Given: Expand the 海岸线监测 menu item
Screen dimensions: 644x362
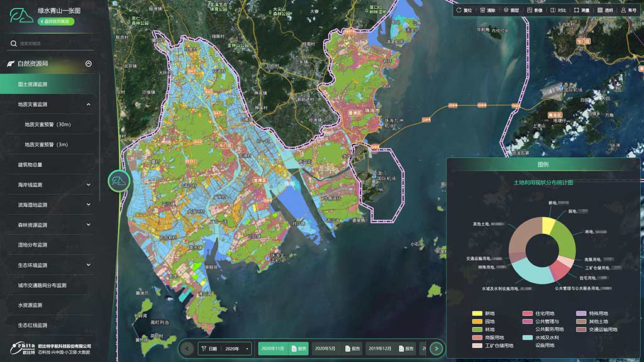Looking at the screenshot, I should (x=89, y=185).
